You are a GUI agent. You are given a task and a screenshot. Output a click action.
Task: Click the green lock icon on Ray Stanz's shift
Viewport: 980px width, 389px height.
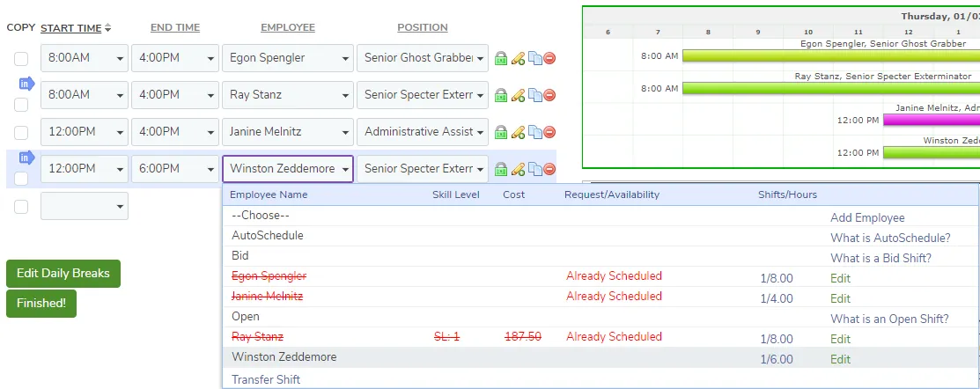(501, 96)
